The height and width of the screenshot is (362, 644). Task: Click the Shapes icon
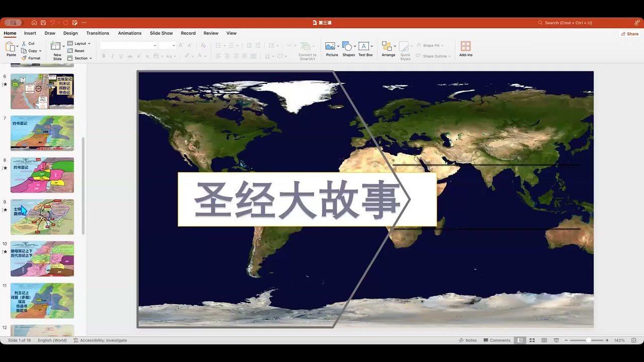pos(347,46)
